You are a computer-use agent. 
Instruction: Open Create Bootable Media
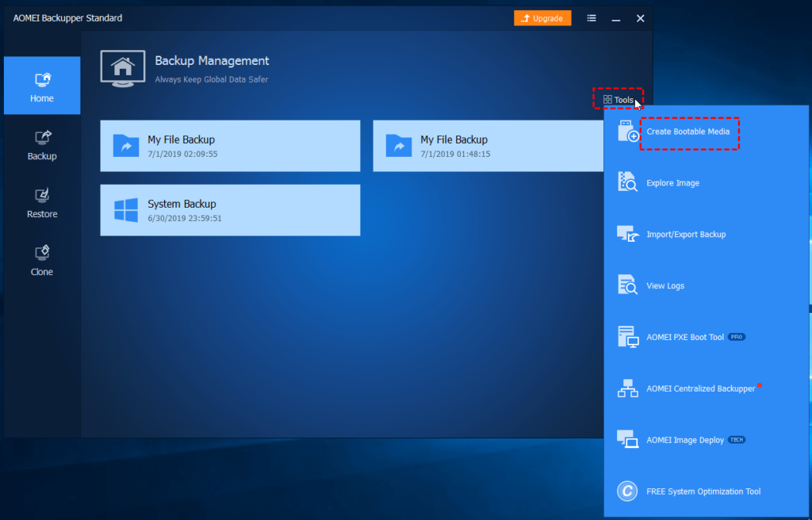[690, 132]
